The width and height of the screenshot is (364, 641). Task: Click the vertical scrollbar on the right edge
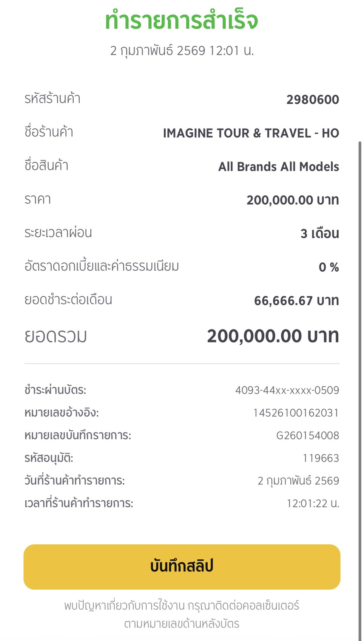click(x=360, y=378)
